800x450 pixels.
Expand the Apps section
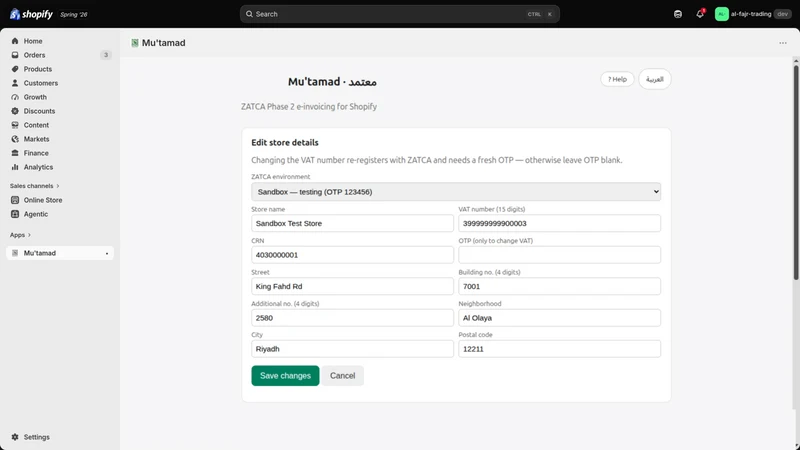[x=20, y=235]
